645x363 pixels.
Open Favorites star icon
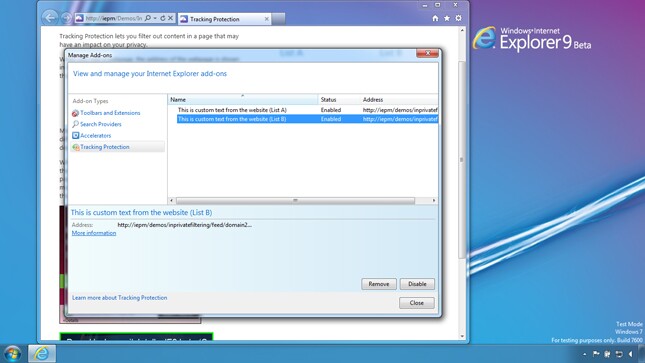coord(447,18)
